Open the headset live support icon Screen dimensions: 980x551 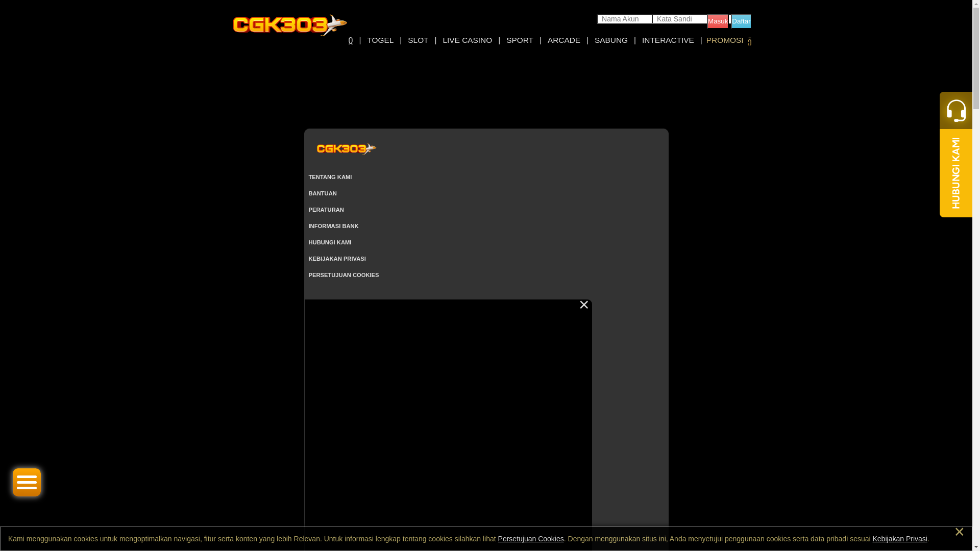[956, 111]
